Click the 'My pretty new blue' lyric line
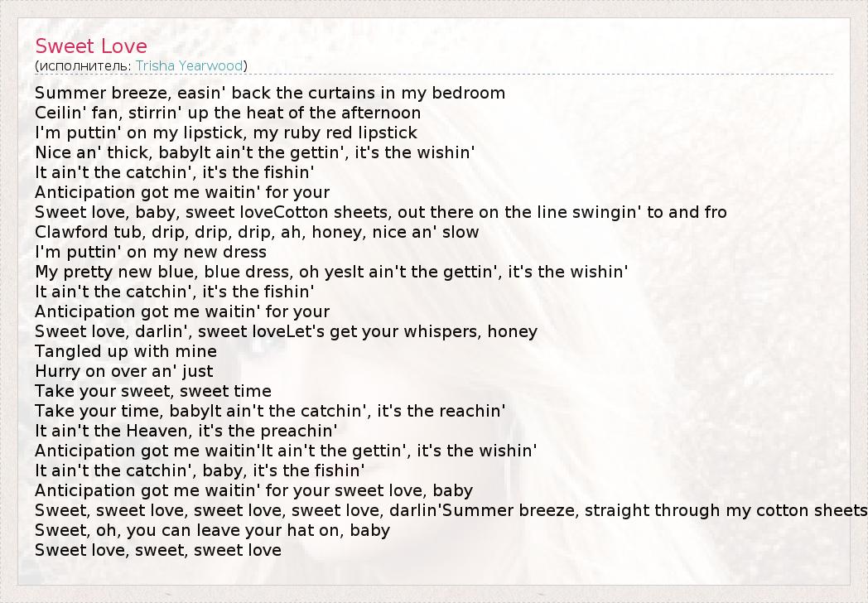The image size is (868, 603). [331, 272]
